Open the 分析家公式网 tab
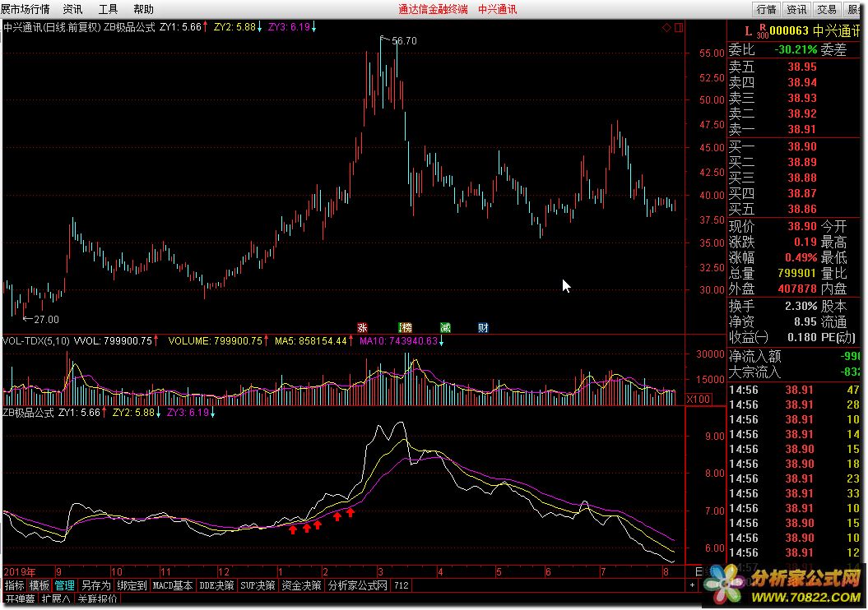 358,585
